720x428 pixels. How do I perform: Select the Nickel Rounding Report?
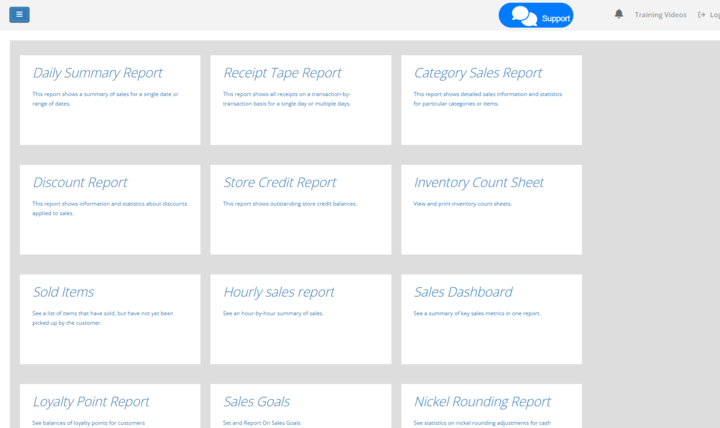coord(482,402)
